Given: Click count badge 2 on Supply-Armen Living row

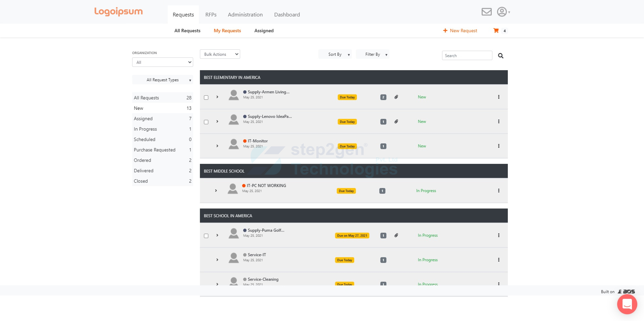Looking at the screenshot, I should point(383,97).
